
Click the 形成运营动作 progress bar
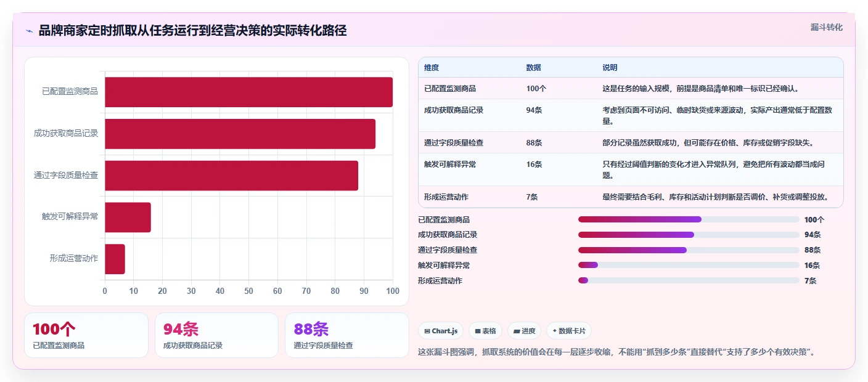coord(689,280)
